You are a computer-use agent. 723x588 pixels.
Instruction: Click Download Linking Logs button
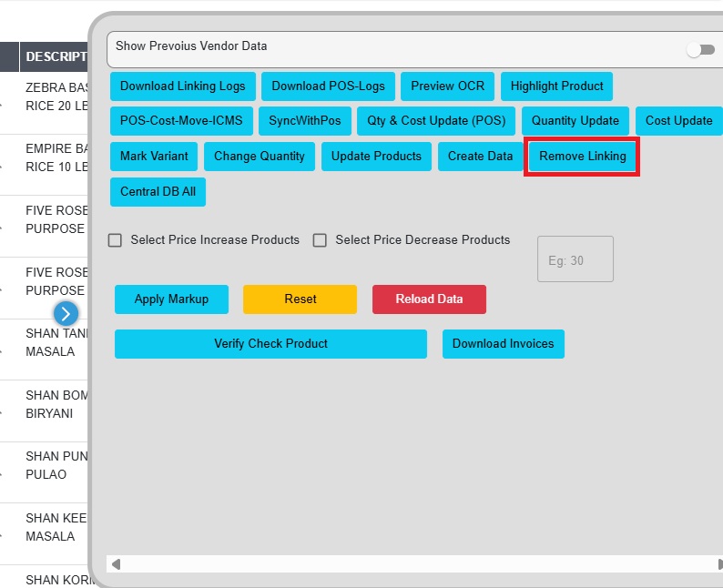[183, 86]
